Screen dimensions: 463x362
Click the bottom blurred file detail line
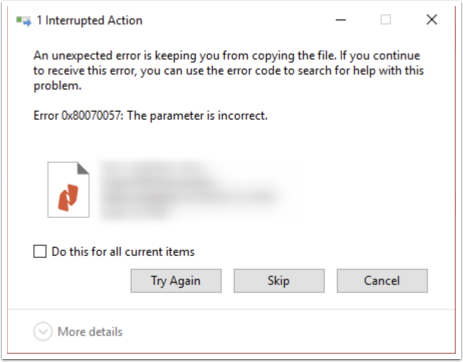click(x=134, y=212)
